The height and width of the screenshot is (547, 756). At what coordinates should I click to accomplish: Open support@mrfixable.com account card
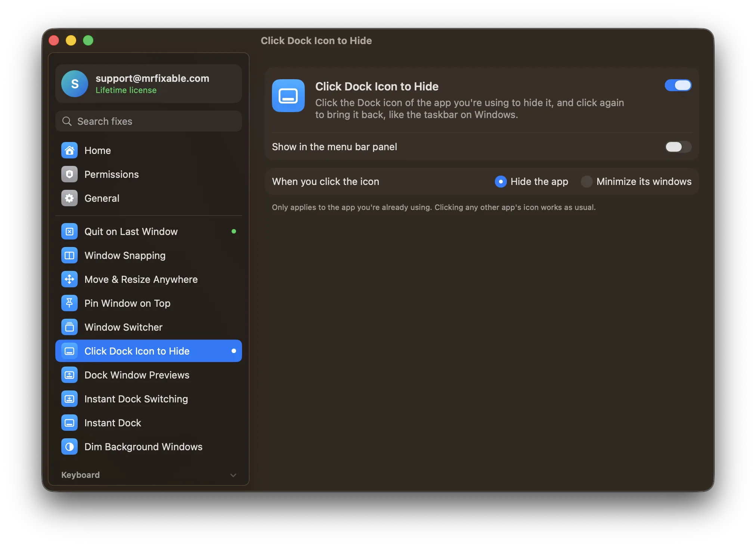click(149, 84)
